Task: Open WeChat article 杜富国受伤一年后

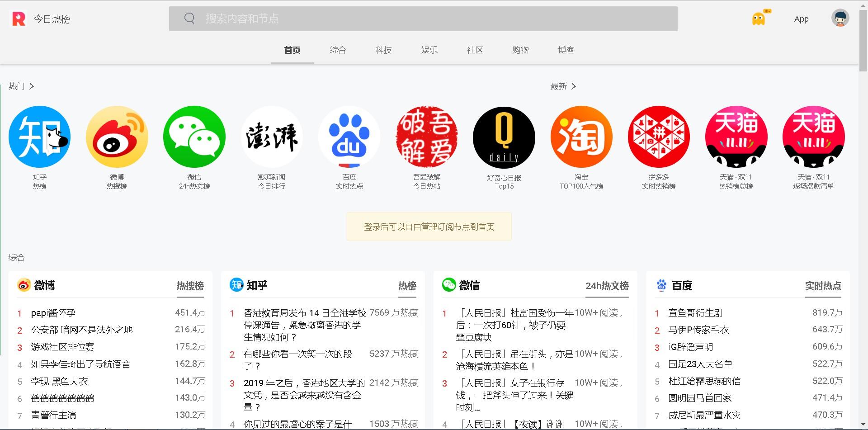Action: (514, 325)
